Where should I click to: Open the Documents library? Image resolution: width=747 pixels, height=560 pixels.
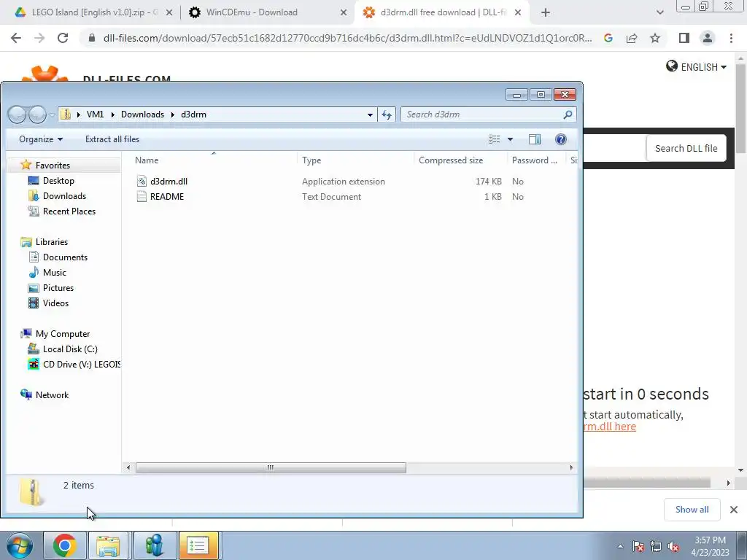[x=65, y=257]
